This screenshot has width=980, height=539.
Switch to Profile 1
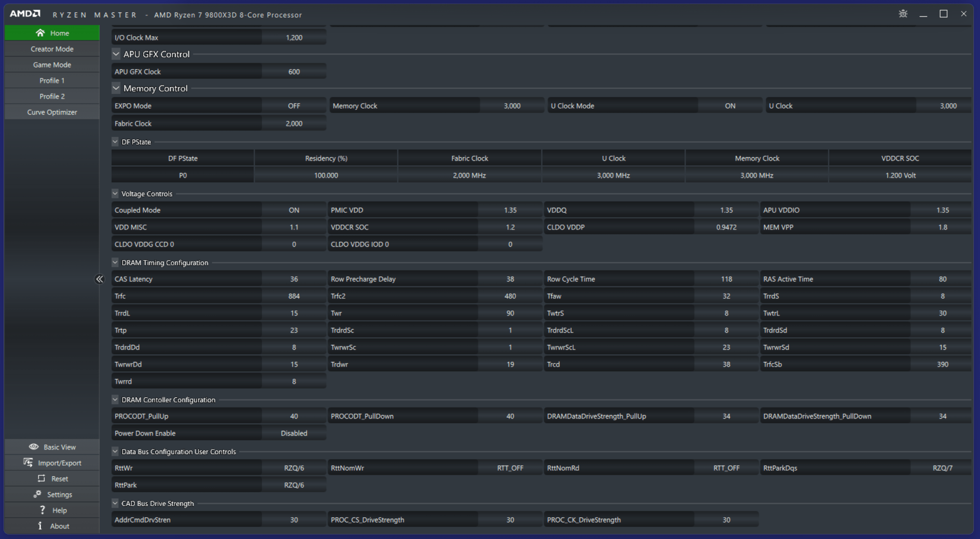click(52, 80)
